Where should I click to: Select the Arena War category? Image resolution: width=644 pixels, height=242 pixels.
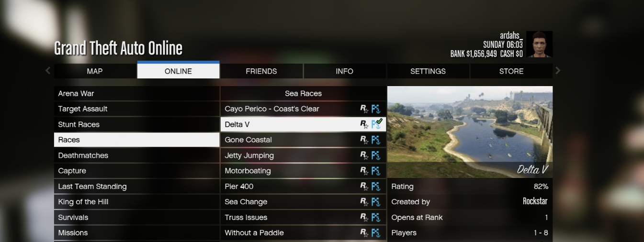(137, 93)
